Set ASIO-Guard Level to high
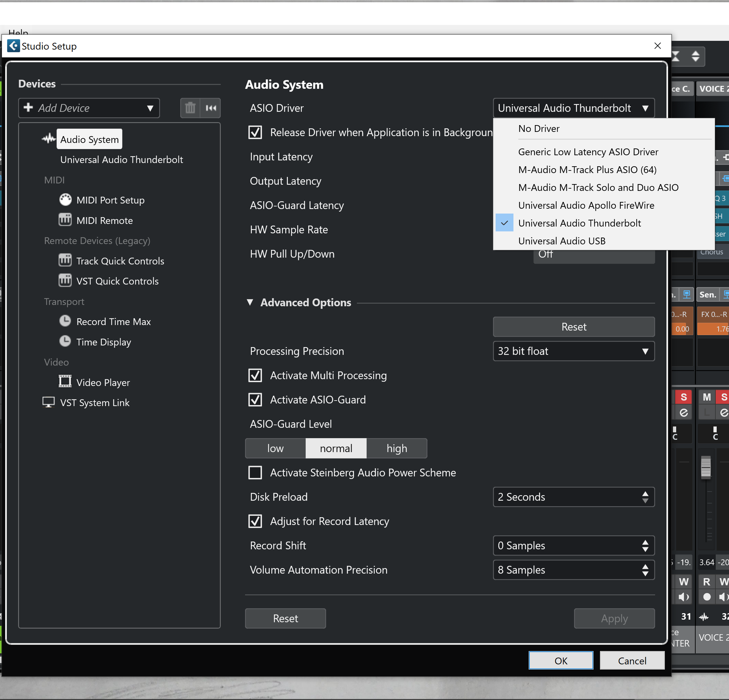 click(396, 448)
